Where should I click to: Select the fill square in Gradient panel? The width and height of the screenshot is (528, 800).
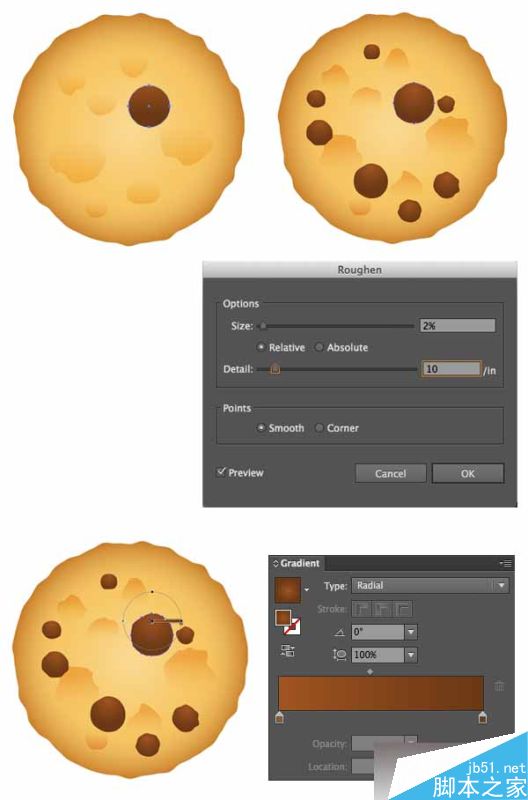(283, 618)
